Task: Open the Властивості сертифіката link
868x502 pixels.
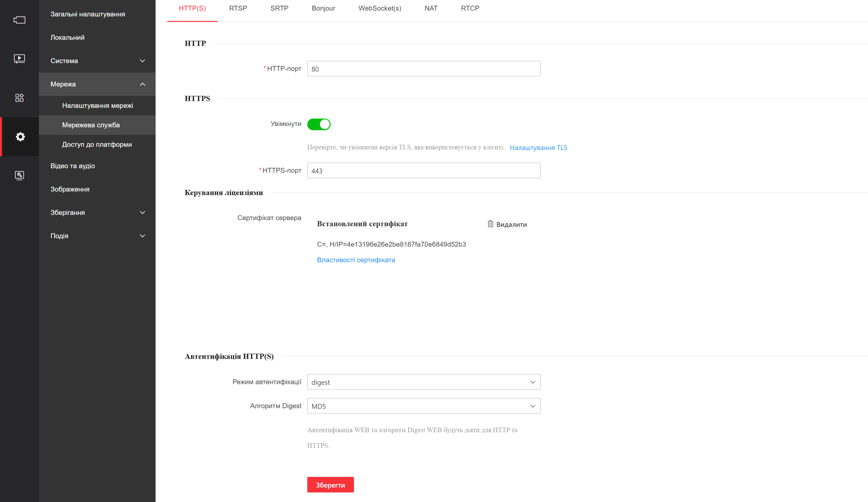Action: tap(356, 260)
